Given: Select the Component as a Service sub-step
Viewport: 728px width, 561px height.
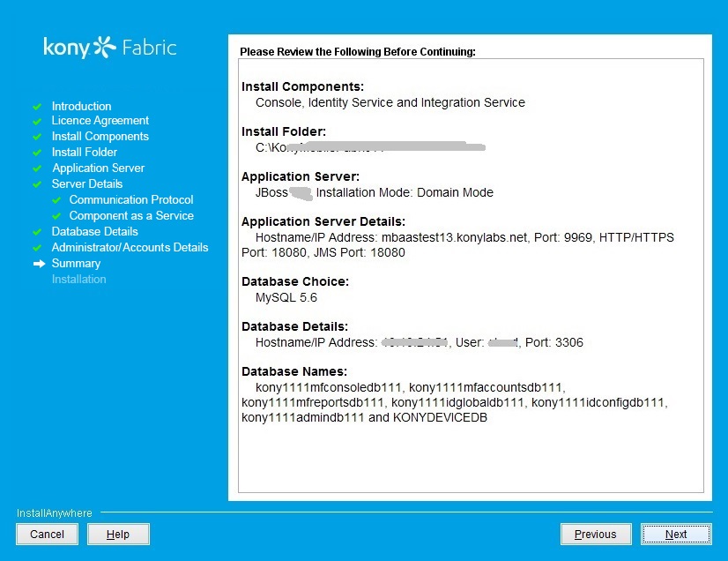Looking at the screenshot, I should (131, 215).
